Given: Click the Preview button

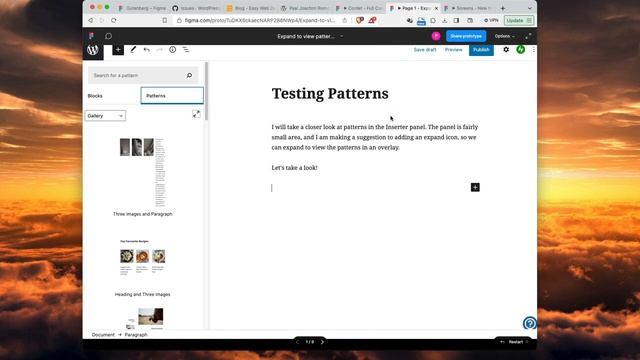Looking at the screenshot, I should point(453,49).
